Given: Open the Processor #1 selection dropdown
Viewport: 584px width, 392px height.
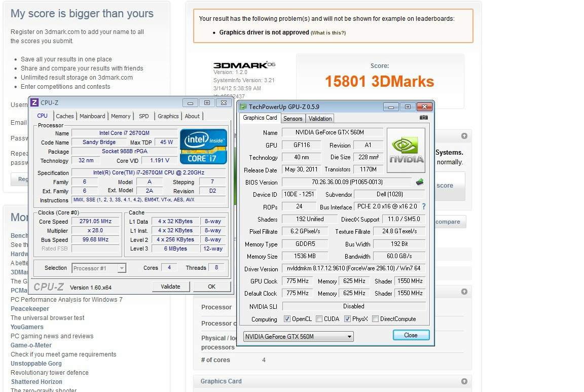Looking at the screenshot, I should (x=99, y=268).
